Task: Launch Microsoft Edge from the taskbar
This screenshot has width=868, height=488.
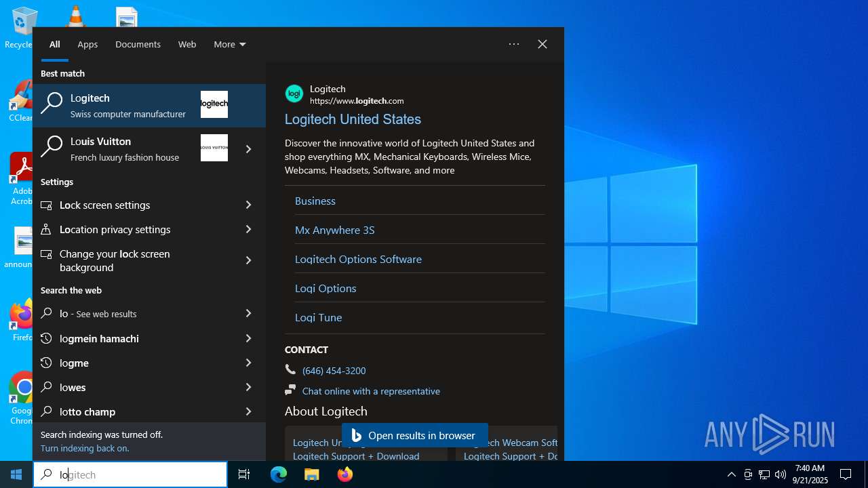Action: [279, 474]
